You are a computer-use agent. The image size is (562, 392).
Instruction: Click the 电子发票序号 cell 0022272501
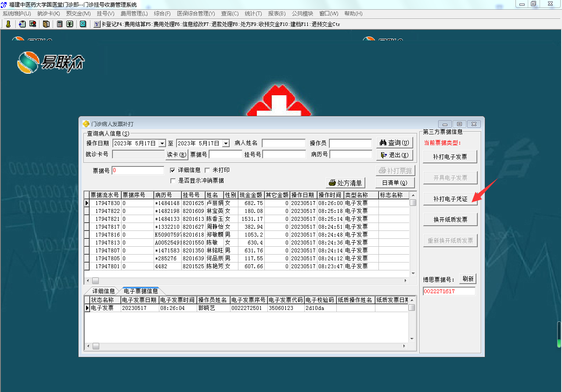point(249,308)
